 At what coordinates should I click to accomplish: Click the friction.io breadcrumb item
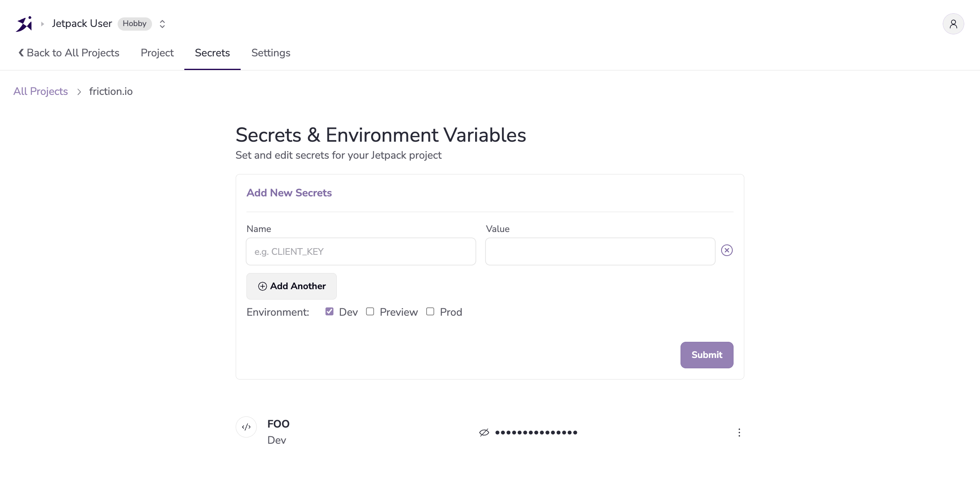(x=111, y=91)
